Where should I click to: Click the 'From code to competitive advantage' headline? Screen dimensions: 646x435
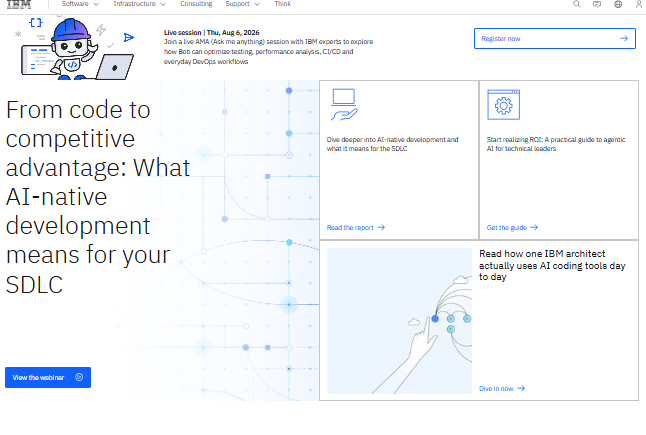click(98, 197)
